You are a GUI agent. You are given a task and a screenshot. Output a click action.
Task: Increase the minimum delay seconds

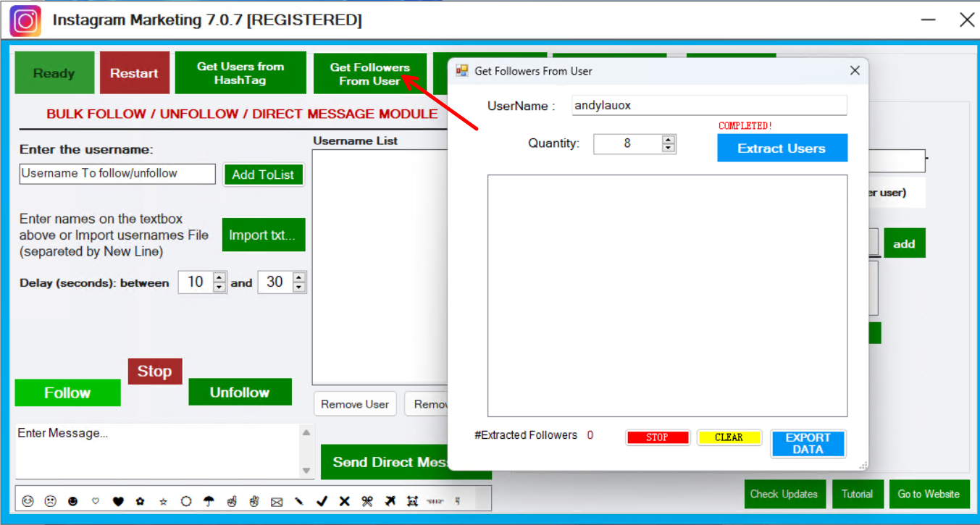click(219, 278)
